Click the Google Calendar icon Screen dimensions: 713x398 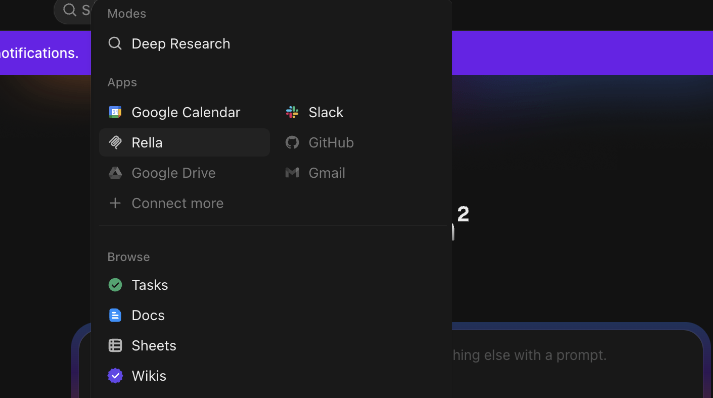pos(115,112)
